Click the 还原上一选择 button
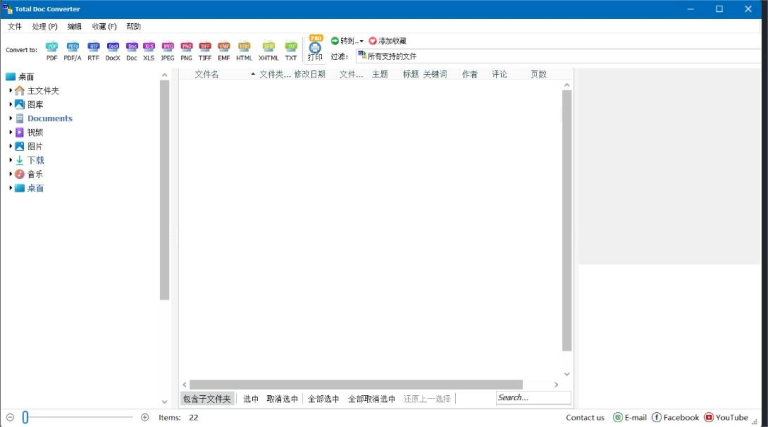 (x=427, y=399)
